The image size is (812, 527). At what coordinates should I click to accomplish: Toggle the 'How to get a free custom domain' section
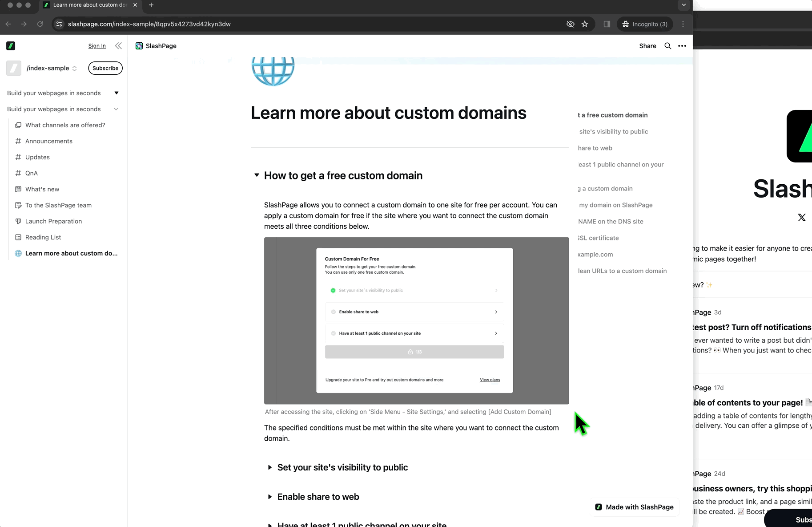point(257,175)
